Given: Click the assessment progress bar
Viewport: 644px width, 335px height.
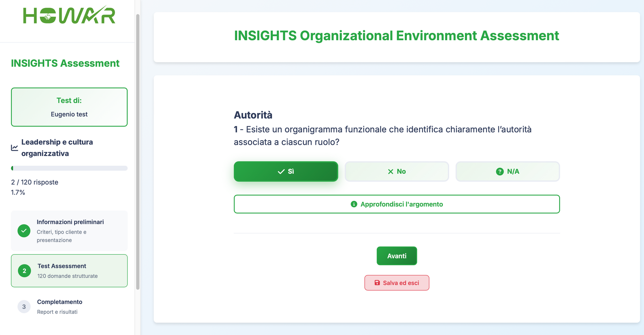Looking at the screenshot, I should [x=69, y=168].
